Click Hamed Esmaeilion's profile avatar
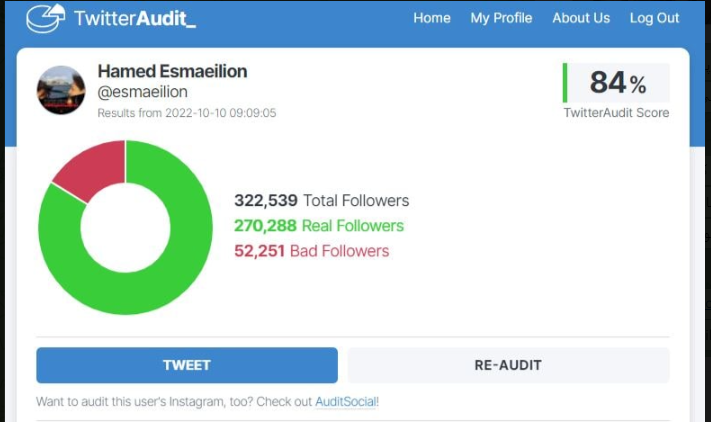 pyautogui.click(x=61, y=90)
